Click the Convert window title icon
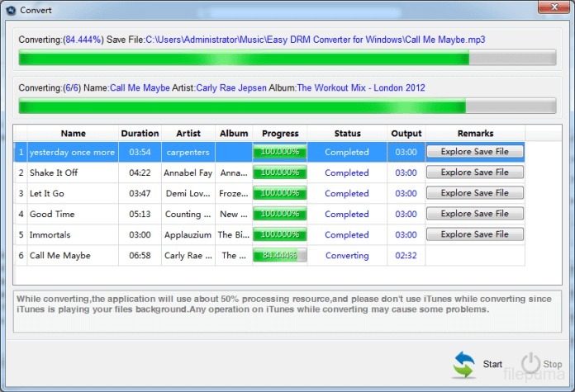 9,12
